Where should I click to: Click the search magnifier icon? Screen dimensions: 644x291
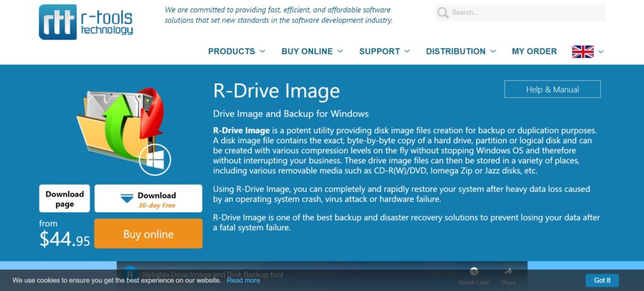[x=443, y=13]
